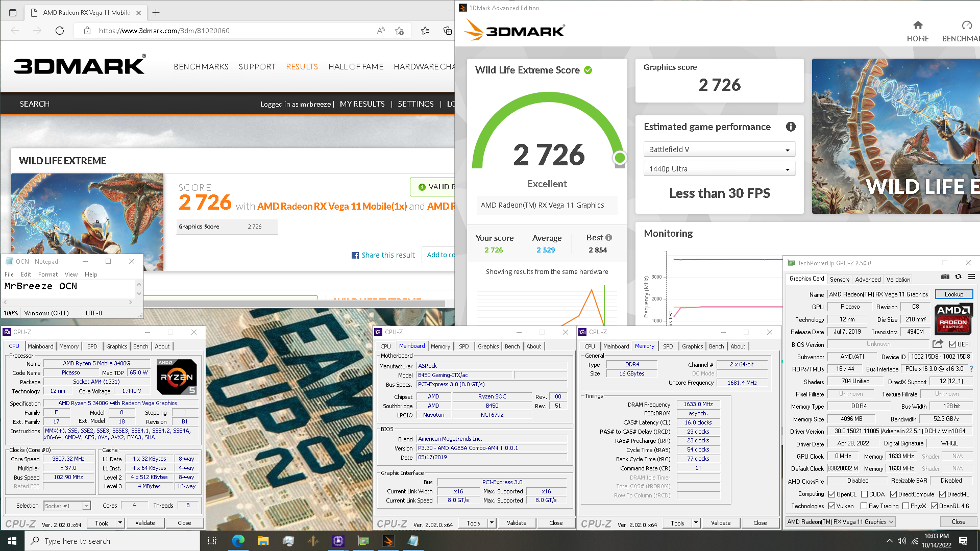The height and width of the screenshot is (551, 980).
Task: Click MY RESULTS link
Action: pos(362,104)
